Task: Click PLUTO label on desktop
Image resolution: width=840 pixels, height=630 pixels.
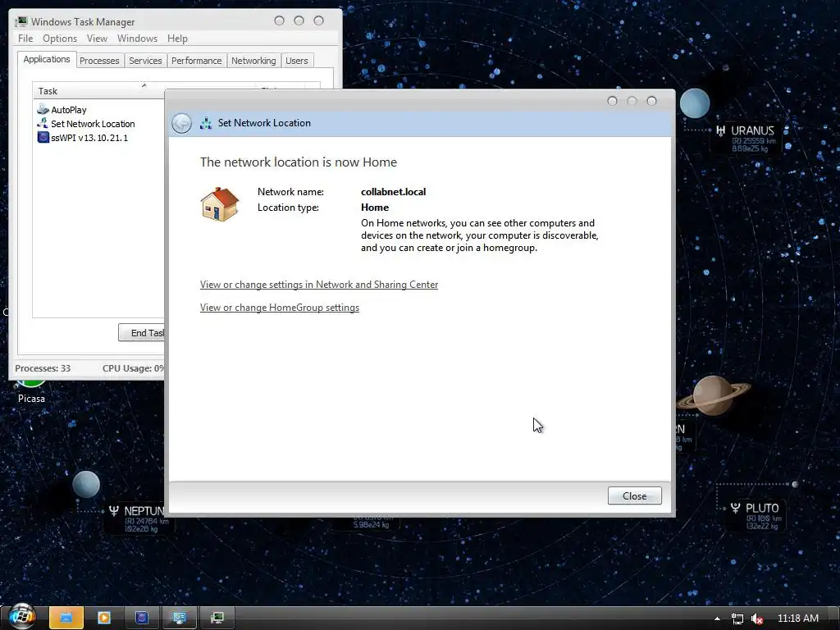Action: [x=762, y=508]
